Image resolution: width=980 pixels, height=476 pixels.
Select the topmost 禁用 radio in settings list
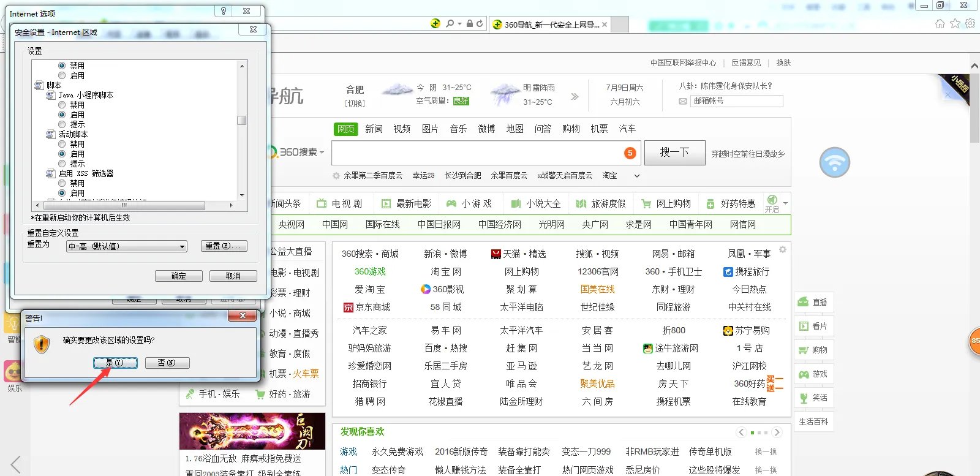pyautogui.click(x=62, y=66)
